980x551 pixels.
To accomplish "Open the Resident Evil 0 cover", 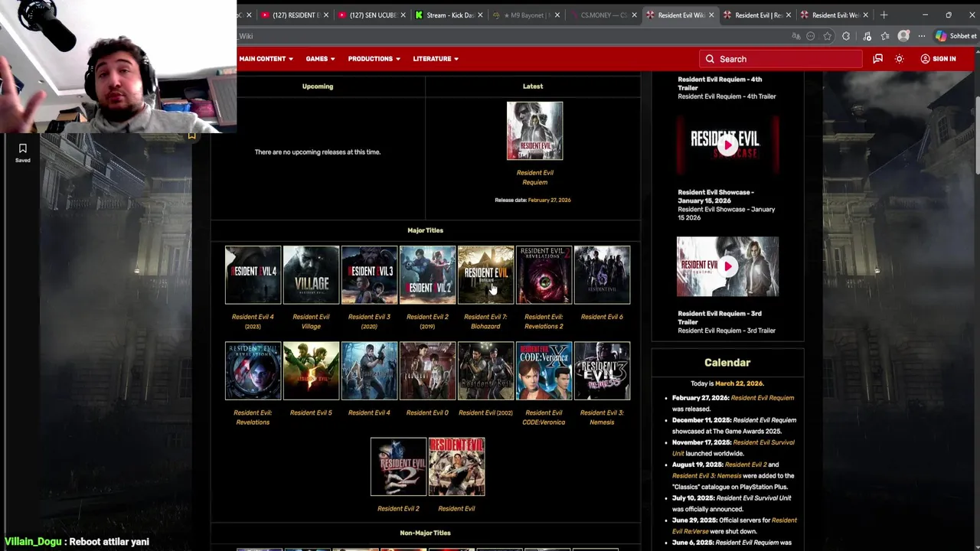I will point(427,371).
